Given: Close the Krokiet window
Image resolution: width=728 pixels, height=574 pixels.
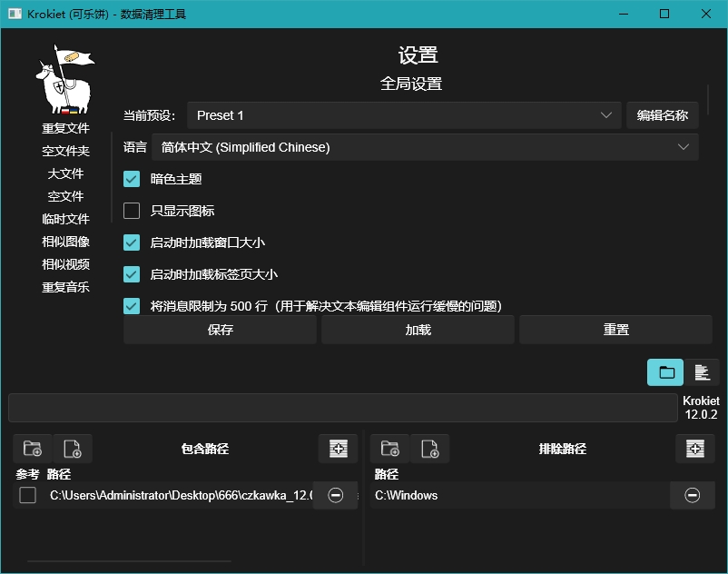Looking at the screenshot, I should tap(705, 14).
